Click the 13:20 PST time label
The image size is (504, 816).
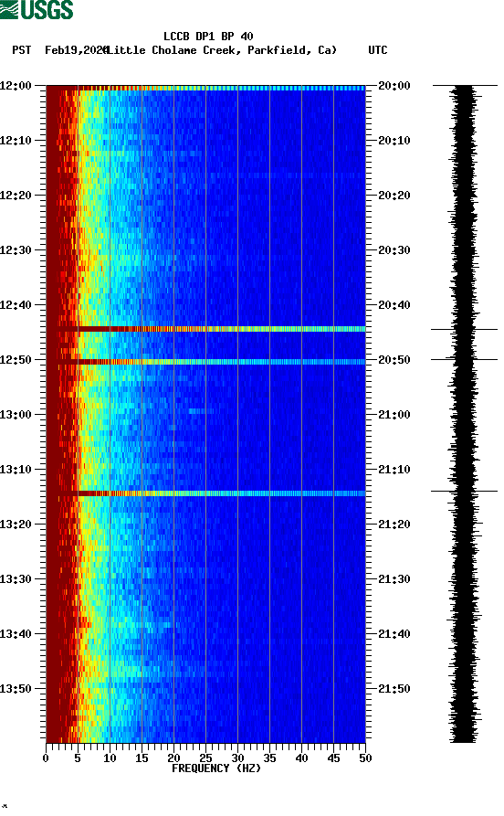tap(16, 525)
